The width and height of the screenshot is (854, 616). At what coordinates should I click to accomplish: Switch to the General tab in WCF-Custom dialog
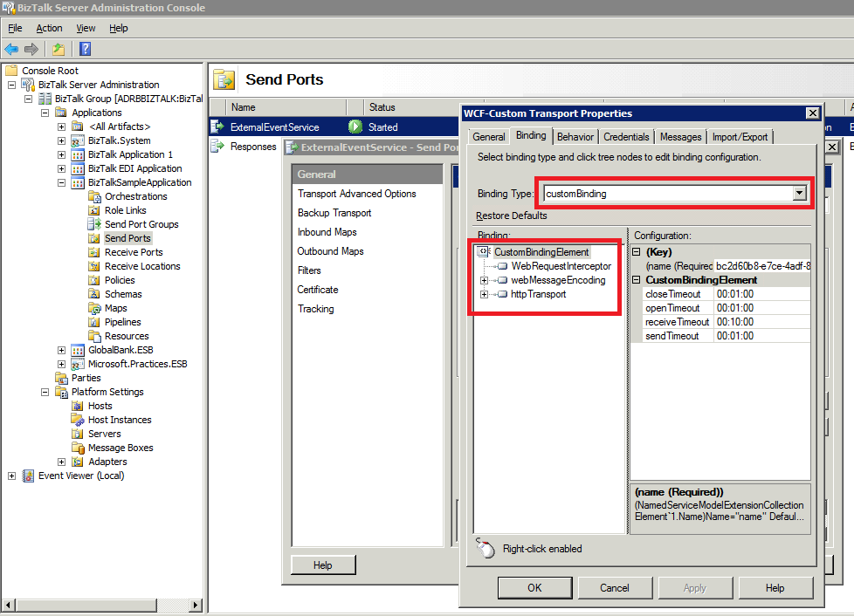click(x=488, y=137)
